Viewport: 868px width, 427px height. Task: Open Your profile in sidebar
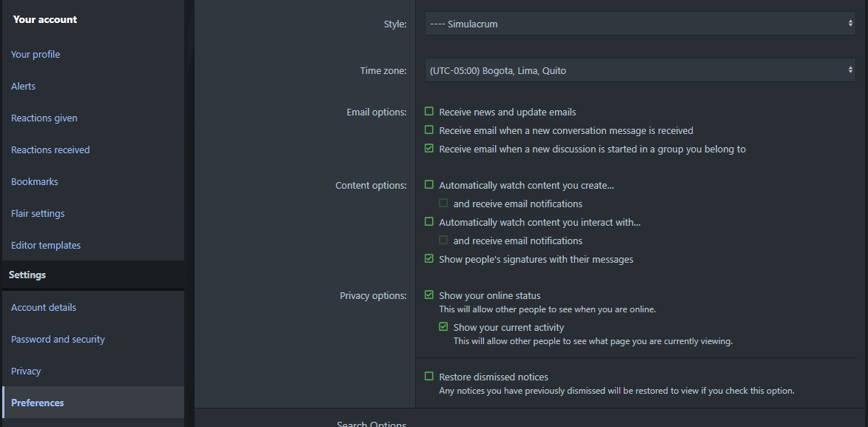pos(36,54)
